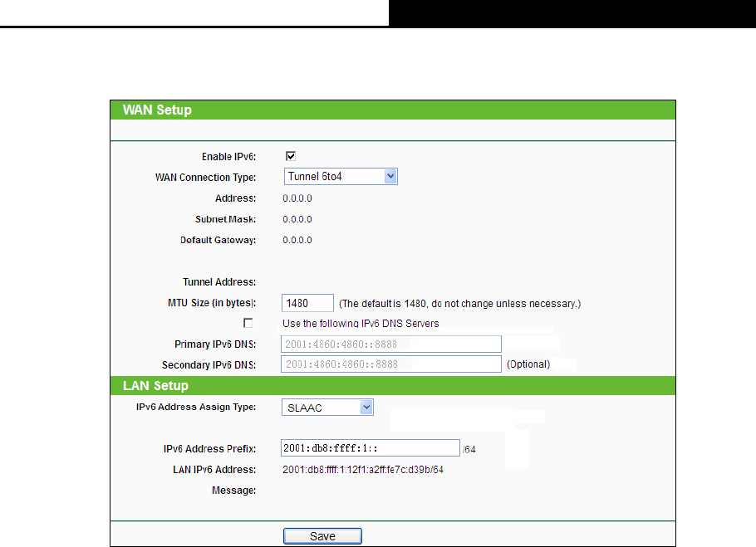Click the LAN IPv6 Address value
This screenshot has height=547, width=756.
tap(363, 470)
